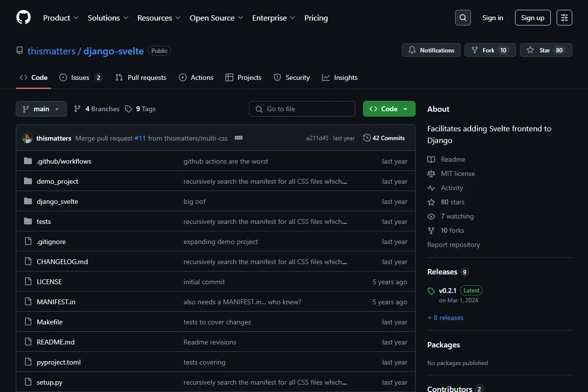Expand the Product menu in header

(x=61, y=18)
